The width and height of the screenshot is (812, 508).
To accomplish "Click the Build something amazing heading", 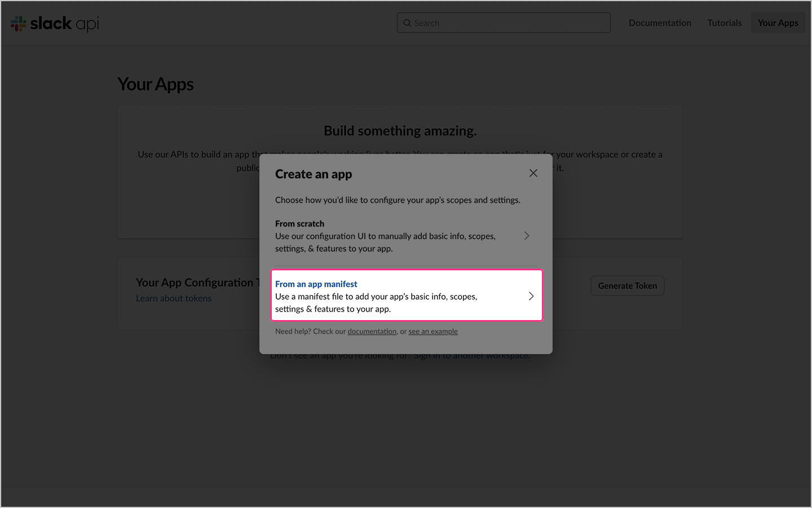I will click(400, 131).
